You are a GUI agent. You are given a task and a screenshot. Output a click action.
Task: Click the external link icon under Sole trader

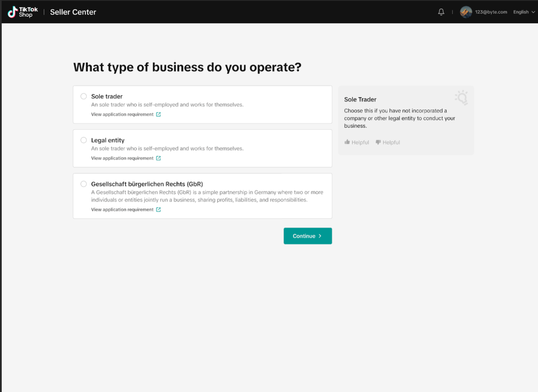pos(159,115)
